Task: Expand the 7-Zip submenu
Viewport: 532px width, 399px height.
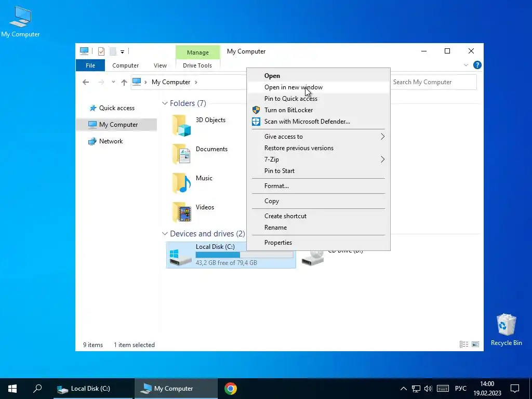Action: (318, 159)
